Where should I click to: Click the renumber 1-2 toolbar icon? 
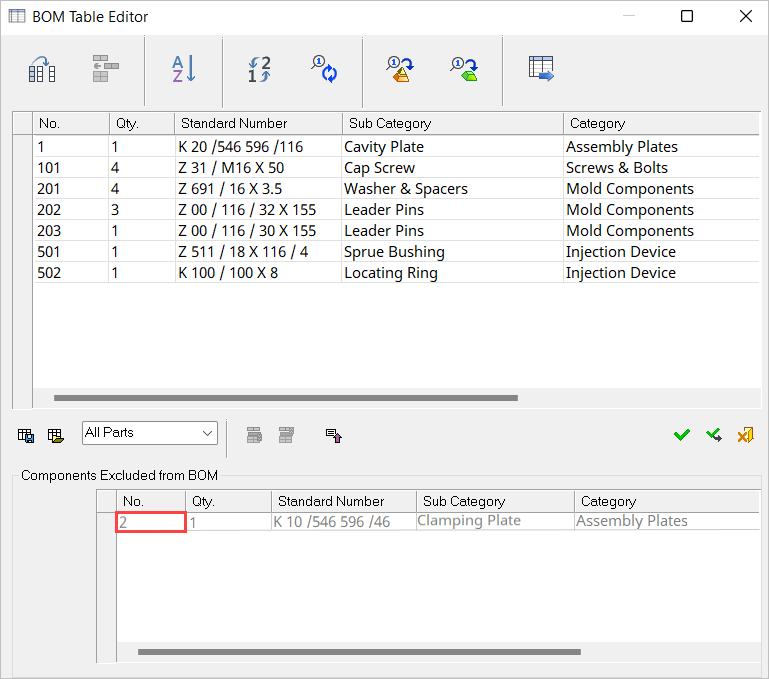(259, 69)
